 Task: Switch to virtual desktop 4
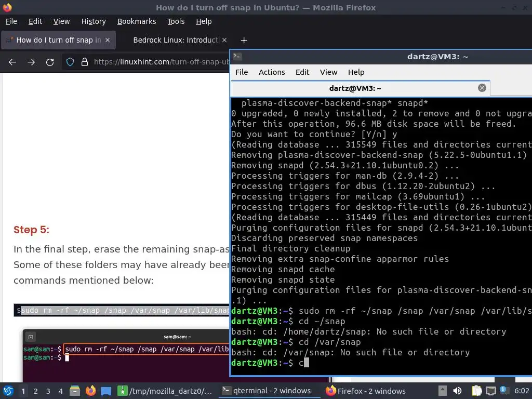[60, 391]
